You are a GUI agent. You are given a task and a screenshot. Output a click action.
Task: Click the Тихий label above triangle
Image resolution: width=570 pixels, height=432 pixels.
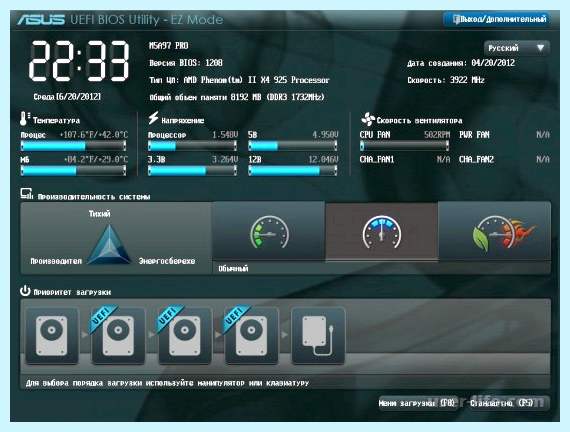(99, 213)
